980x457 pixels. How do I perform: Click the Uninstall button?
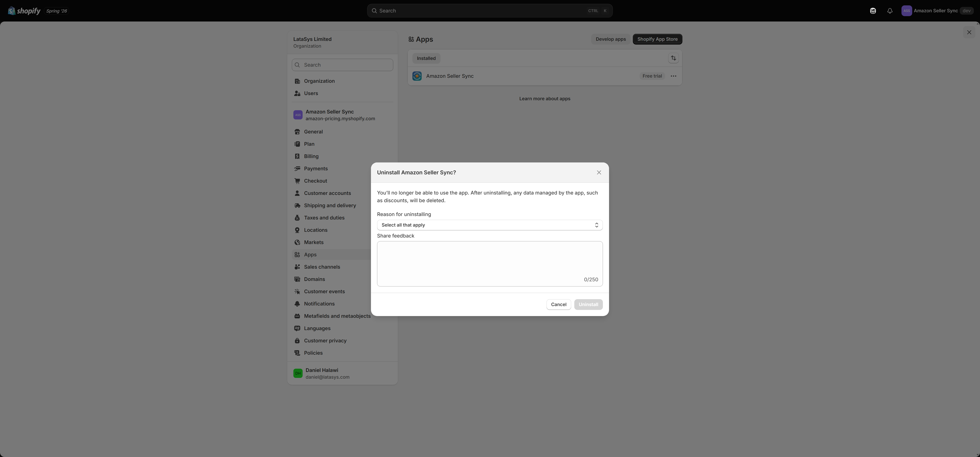pos(588,304)
